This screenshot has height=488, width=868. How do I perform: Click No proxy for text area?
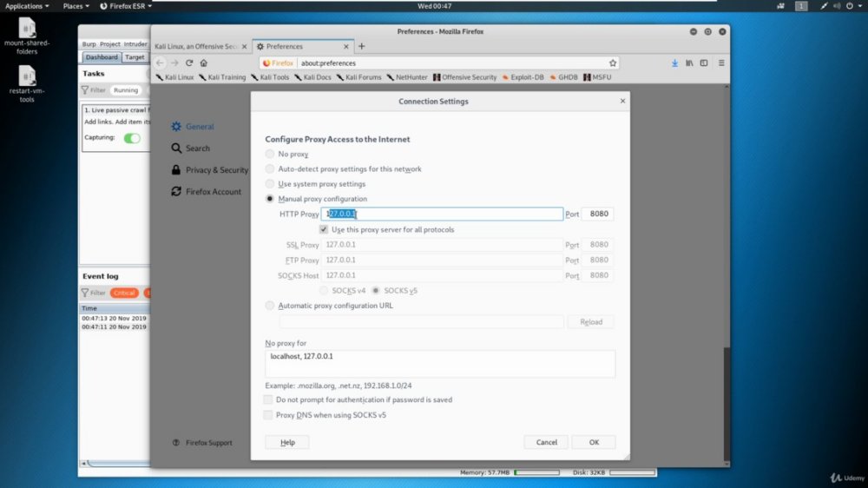coord(440,363)
